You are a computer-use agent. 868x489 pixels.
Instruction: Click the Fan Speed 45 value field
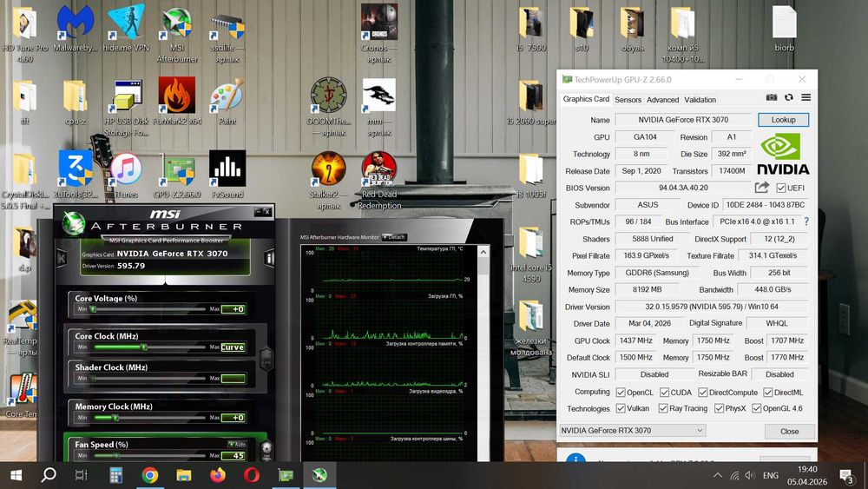pos(233,455)
